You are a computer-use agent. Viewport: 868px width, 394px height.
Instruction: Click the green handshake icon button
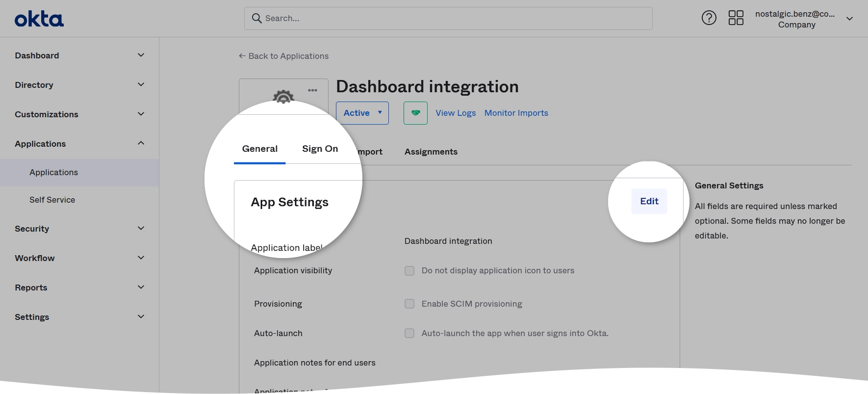tap(415, 113)
